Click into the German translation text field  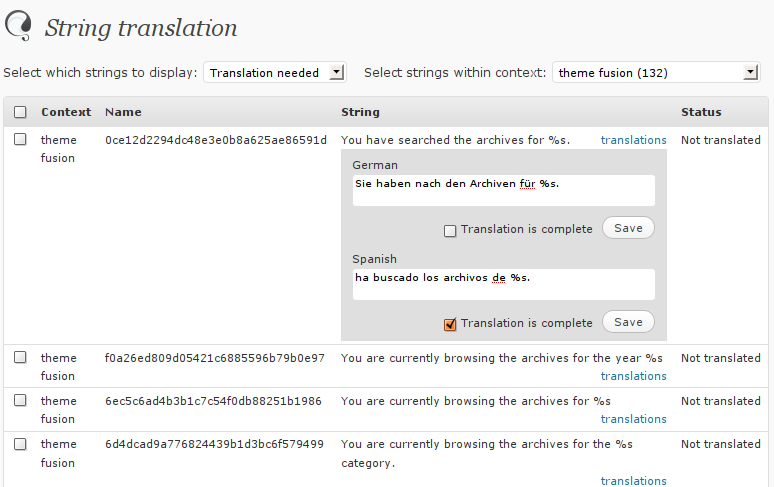tap(503, 190)
